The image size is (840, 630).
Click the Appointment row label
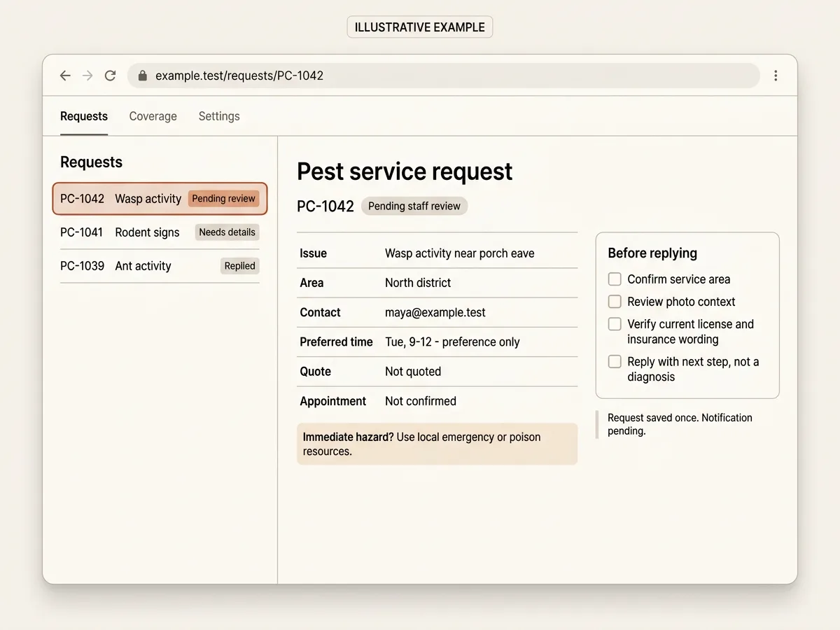coord(333,401)
